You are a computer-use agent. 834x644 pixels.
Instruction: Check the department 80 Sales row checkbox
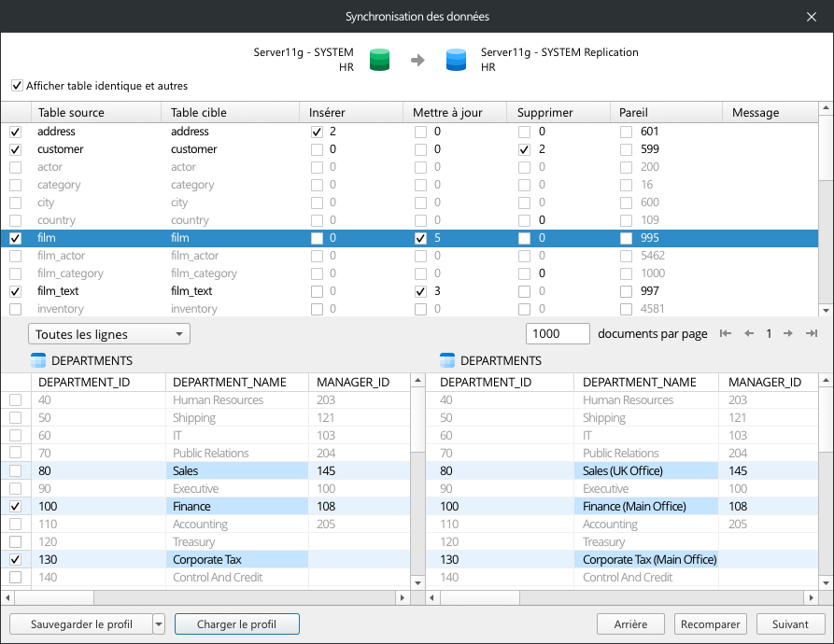coord(16,470)
